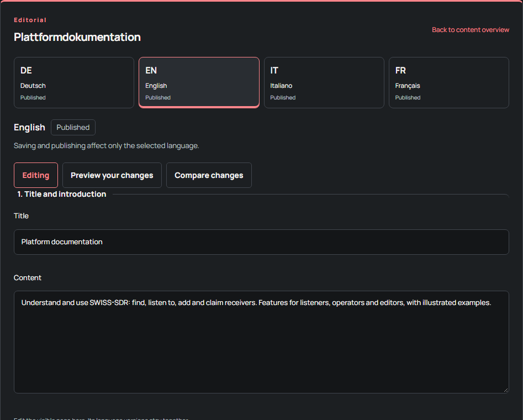Click into the Content text area
This screenshot has width=523, height=420.
point(261,342)
